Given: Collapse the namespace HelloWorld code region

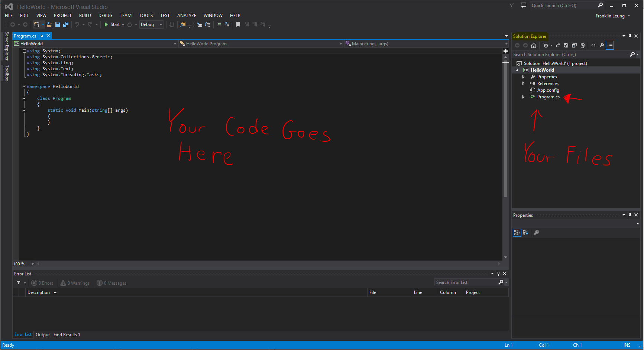Looking at the screenshot, I should tap(24, 86).
